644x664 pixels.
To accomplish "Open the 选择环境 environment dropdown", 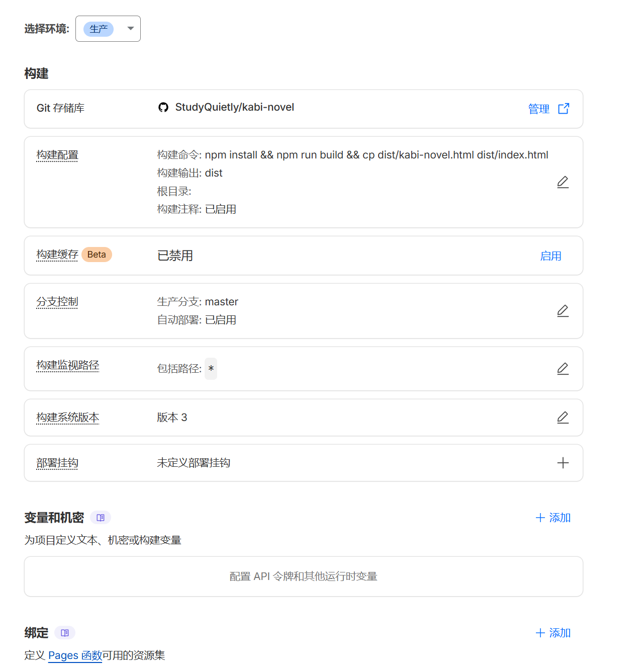I will click(130, 29).
